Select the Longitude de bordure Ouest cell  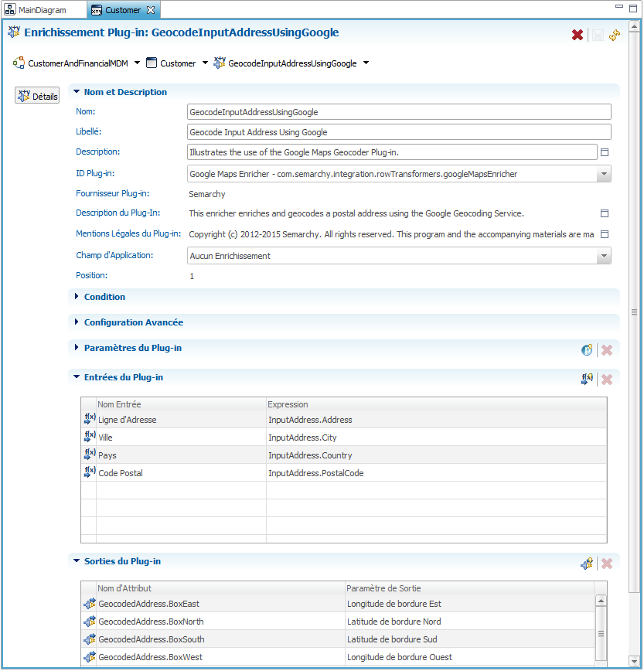tap(470, 657)
